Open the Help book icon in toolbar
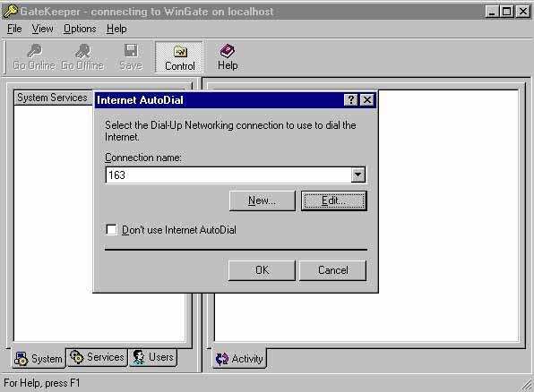Viewport: 534px width, 392px height. pos(228,51)
